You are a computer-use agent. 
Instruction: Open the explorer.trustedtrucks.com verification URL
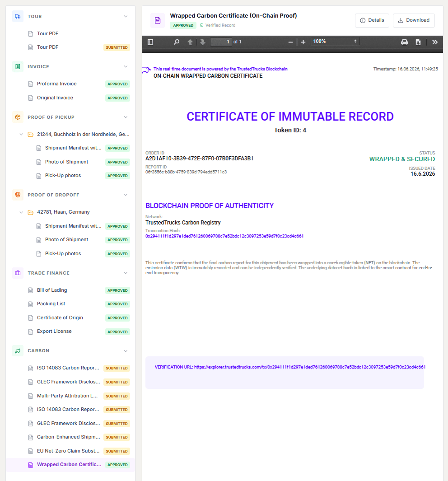tap(310, 367)
